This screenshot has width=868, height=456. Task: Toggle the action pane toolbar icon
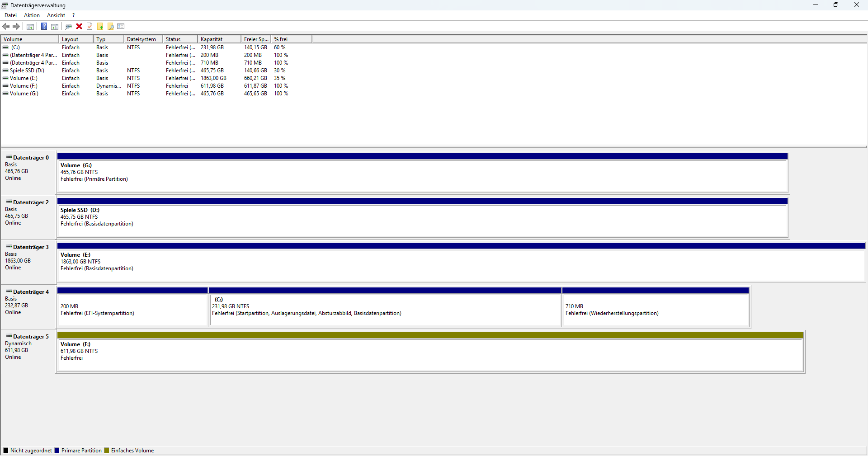point(54,26)
